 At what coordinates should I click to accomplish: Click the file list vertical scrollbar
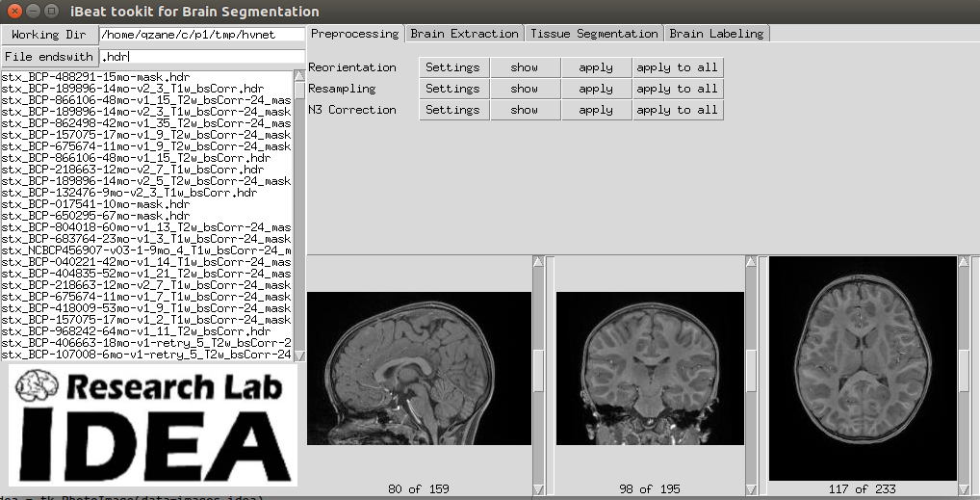click(298, 212)
